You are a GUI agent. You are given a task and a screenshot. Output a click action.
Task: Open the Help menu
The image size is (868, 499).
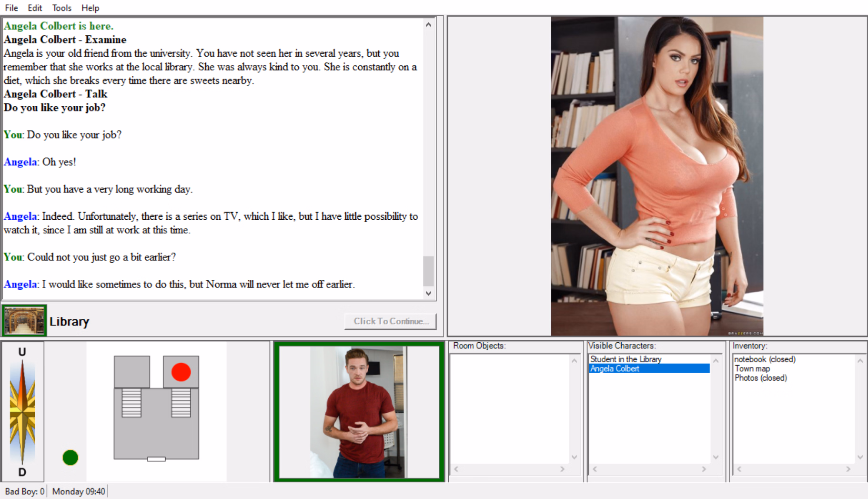coord(90,8)
